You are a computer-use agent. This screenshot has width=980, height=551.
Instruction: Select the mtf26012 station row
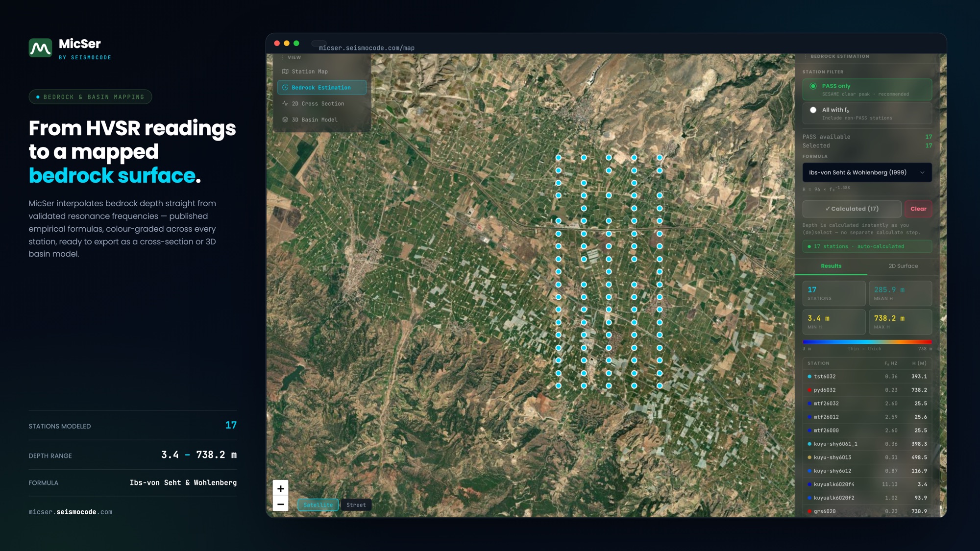(867, 417)
